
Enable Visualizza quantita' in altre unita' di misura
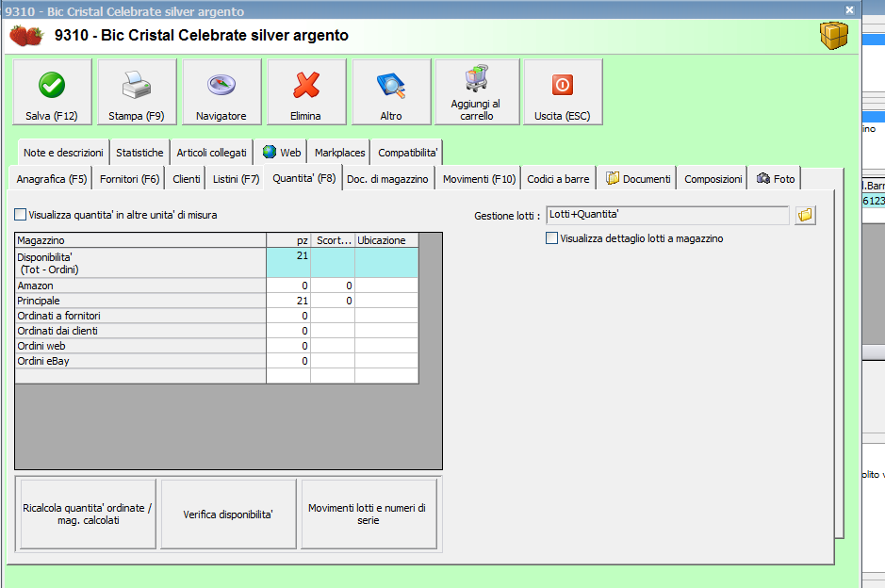pyautogui.click(x=21, y=215)
